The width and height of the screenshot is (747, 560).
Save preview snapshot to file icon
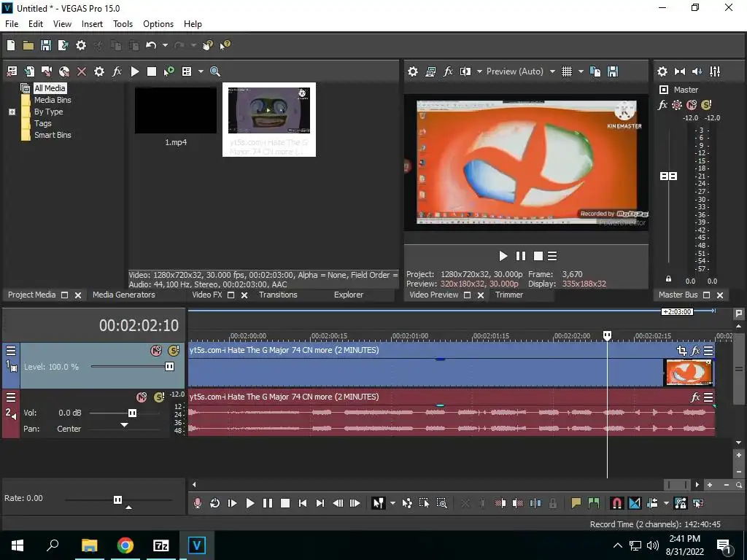[x=613, y=71]
